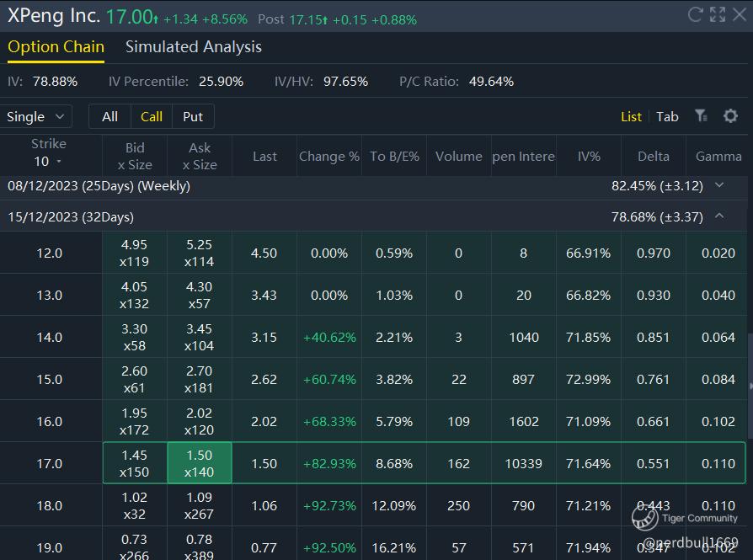This screenshot has width=753, height=560.
Task: Click the 1602 open interest value
Action: pos(523,421)
